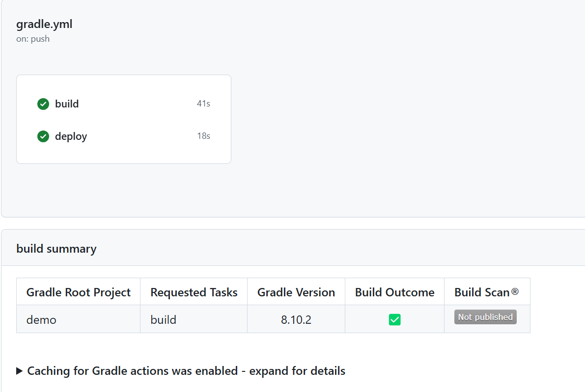Screen dimensions: 585x392
Task: Expand the caching details disclosure triangle
Action: click(20, 371)
